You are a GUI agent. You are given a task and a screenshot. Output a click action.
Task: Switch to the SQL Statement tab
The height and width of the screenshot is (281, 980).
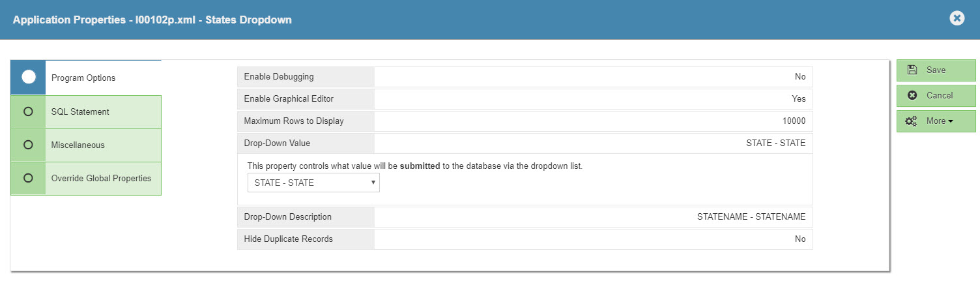click(x=80, y=111)
